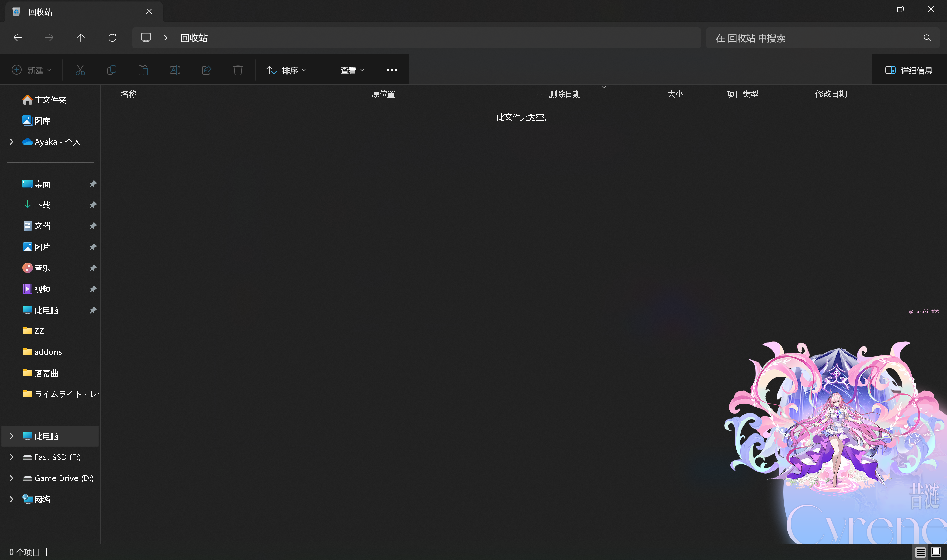947x560 pixels.
Task: Open a new tab with plus button
Action: 178,12
